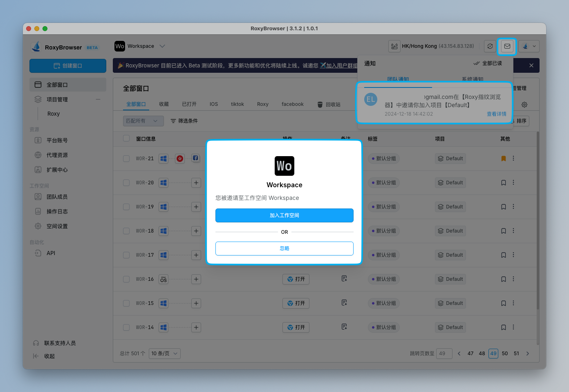This screenshot has height=392, width=569.
Task: Open the Roxy project item
Action: (54, 114)
